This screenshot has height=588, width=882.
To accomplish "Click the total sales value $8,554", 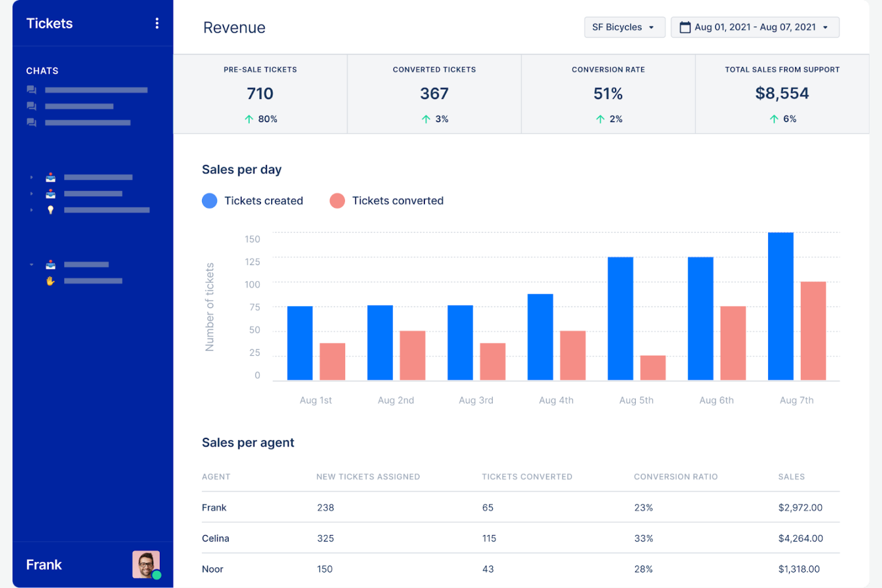I will 782,94.
